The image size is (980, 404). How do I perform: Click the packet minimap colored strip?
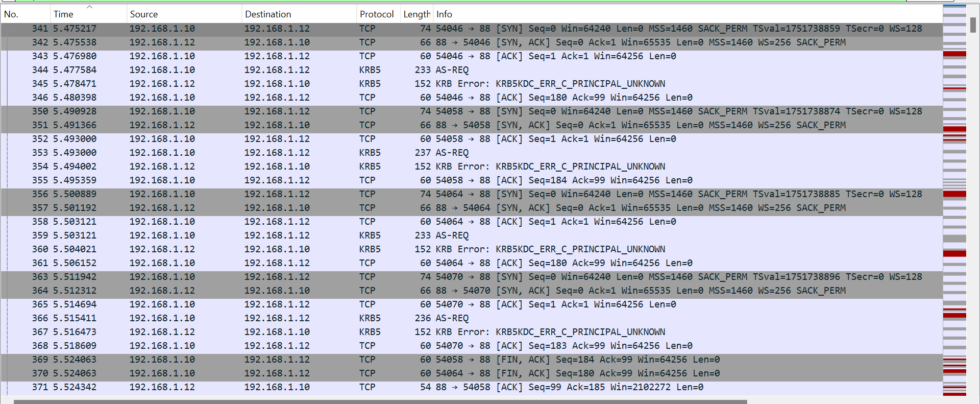point(954,204)
